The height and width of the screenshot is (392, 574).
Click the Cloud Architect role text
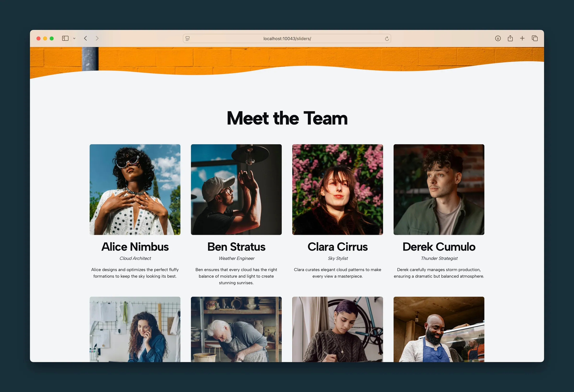click(135, 258)
